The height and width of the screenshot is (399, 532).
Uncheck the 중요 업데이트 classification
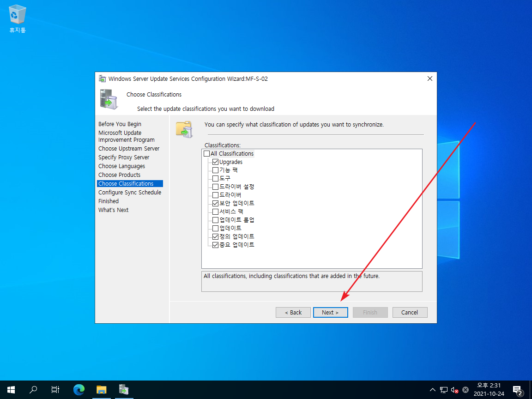pyautogui.click(x=216, y=245)
